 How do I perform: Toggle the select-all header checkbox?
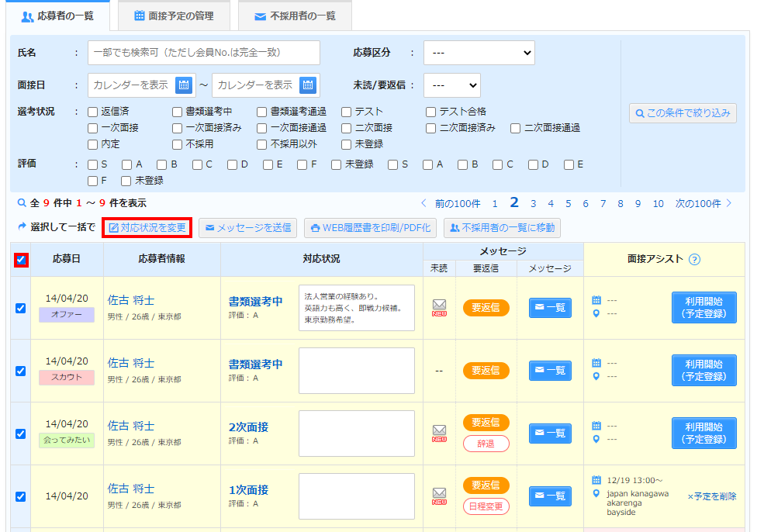pos(21,260)
